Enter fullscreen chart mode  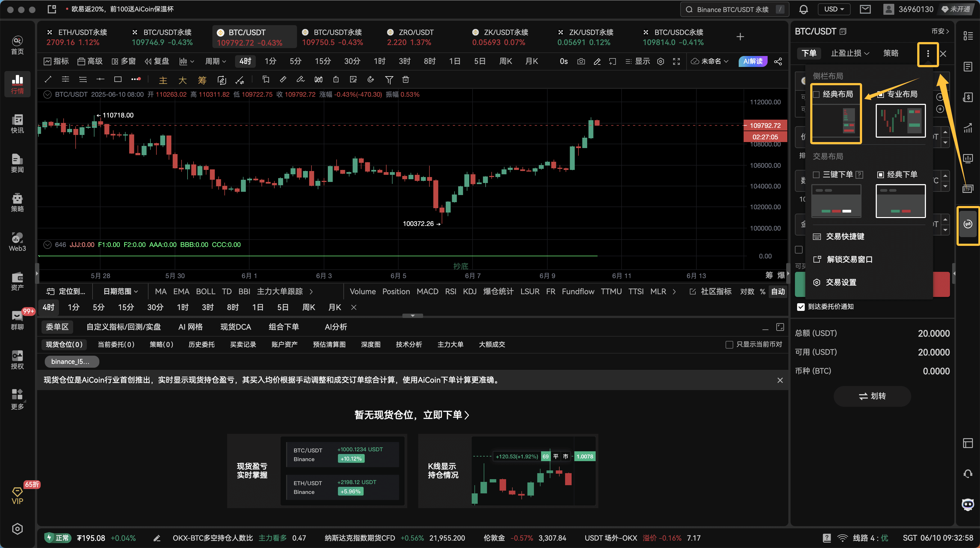(x=676, y=61)
